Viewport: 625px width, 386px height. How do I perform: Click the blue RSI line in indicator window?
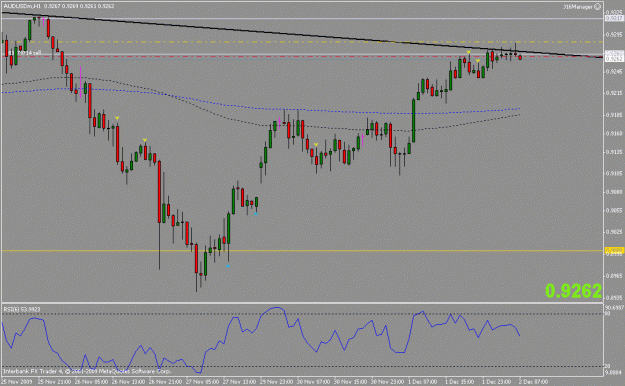point(261,340)
